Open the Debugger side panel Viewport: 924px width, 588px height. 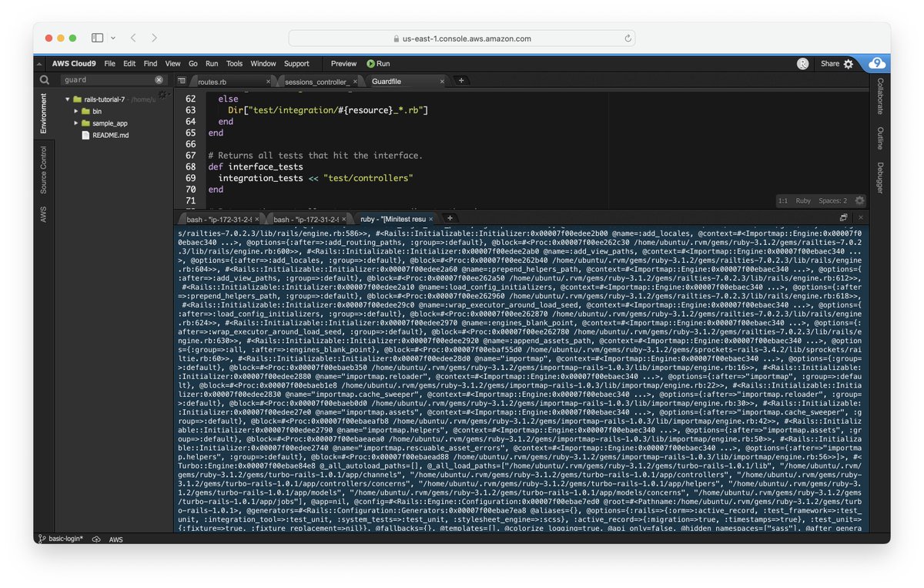click(881, 177)
